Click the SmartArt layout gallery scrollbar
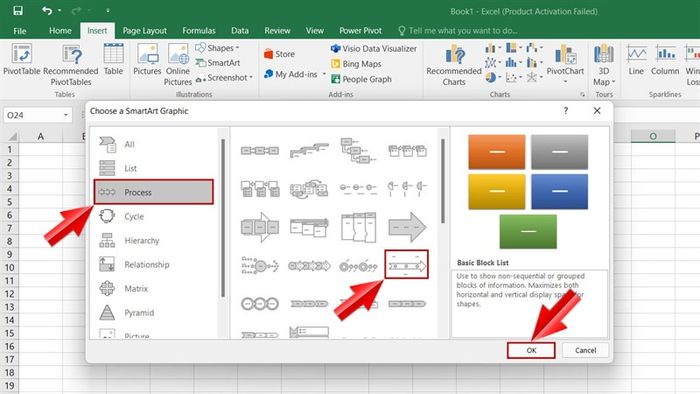The height and width of the screenshot is (394, 700). tap(443, 181)
